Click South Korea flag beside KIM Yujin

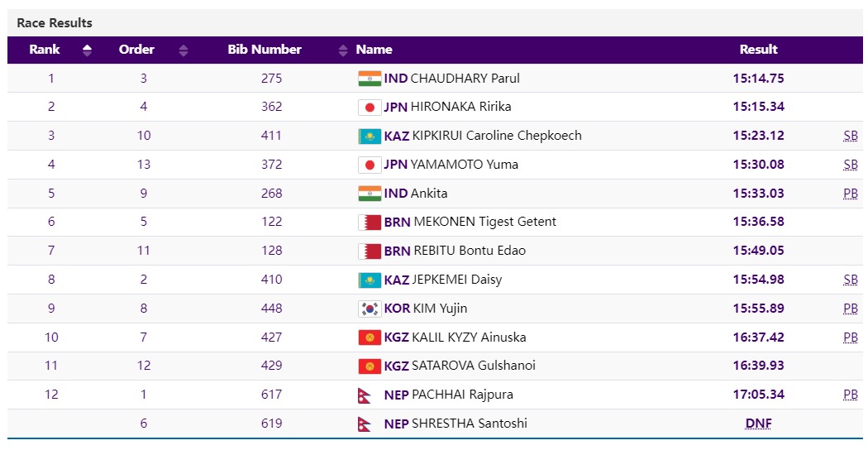click(x=369, y=309)
